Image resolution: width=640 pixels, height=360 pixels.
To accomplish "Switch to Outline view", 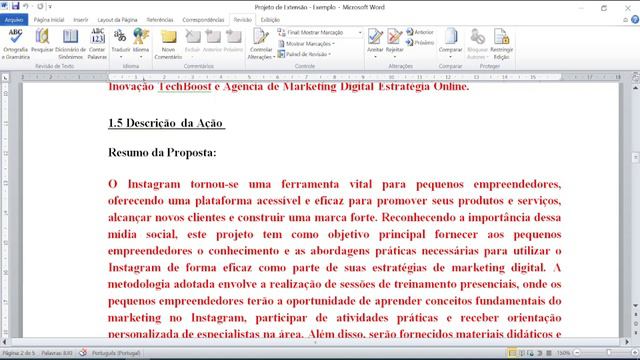I will point(540,353).
